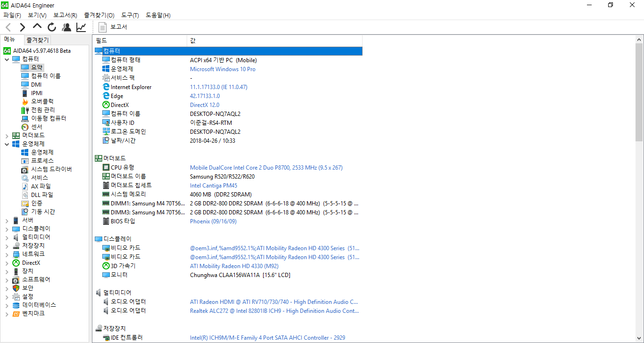Viewport: 644px width, 343px height.
Task: Select the 보안 shield icon item
Action: coord(23,288)
